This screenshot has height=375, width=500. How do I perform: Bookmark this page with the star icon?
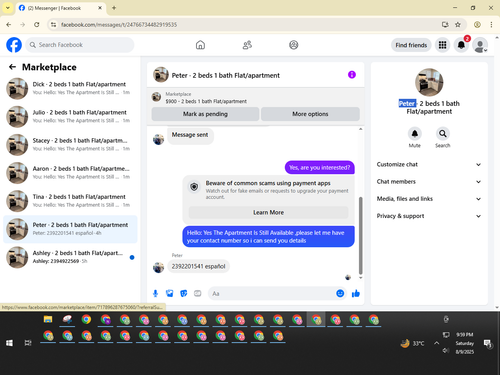tap(458, 24)
